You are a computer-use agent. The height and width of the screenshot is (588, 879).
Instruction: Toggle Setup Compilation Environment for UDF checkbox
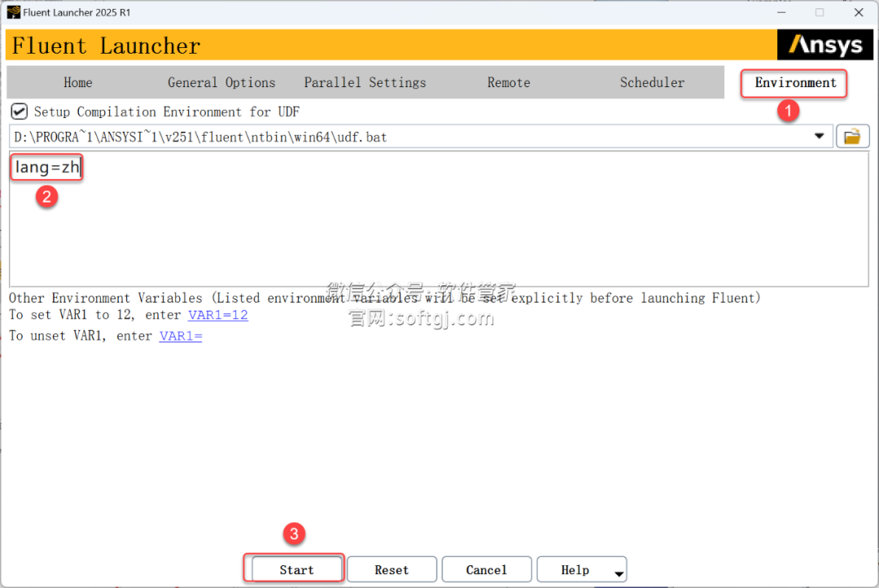click(x=19, y=111)
